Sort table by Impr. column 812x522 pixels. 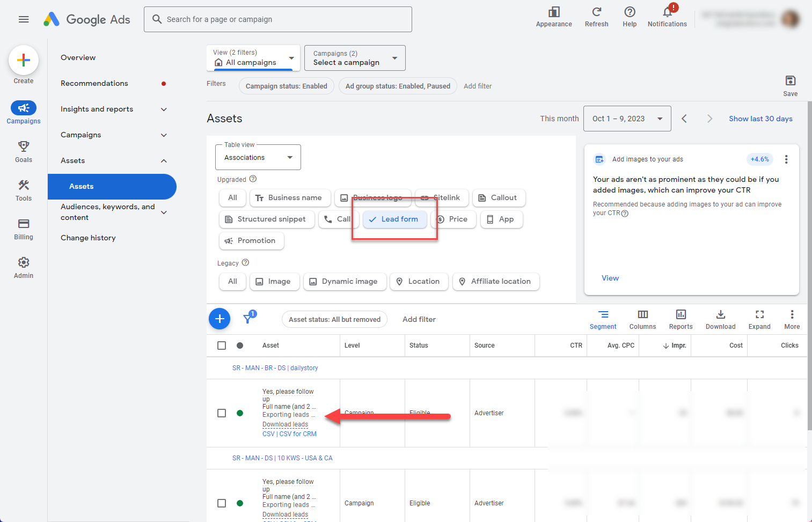coord(675,345)
